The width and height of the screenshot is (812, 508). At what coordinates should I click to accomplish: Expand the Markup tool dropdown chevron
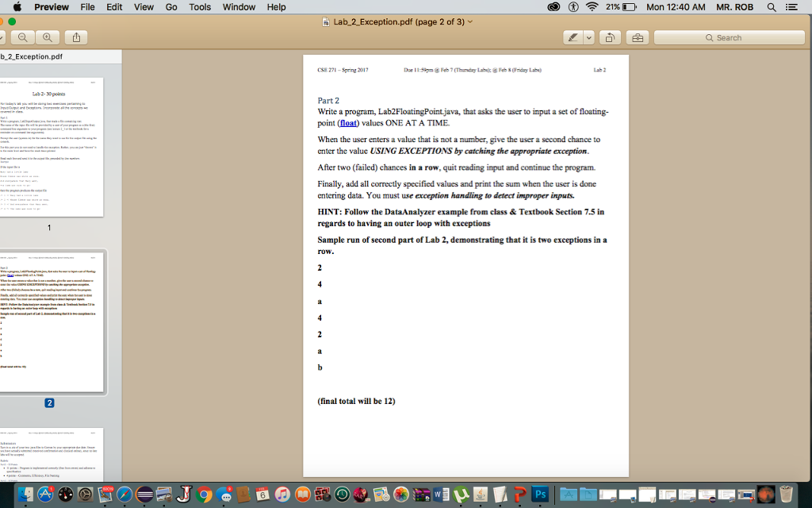(590, 37)
